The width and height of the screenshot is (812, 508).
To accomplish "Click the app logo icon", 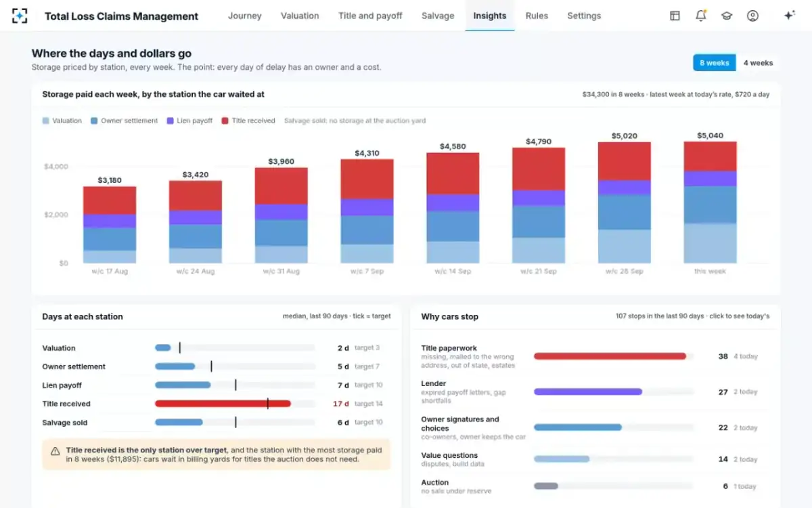I will [x=20, y=16].
